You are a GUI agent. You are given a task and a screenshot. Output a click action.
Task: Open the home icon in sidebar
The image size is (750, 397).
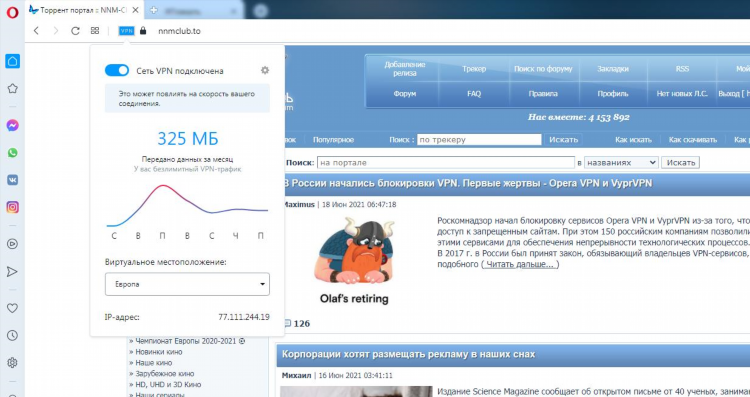(x=12, y=61)
